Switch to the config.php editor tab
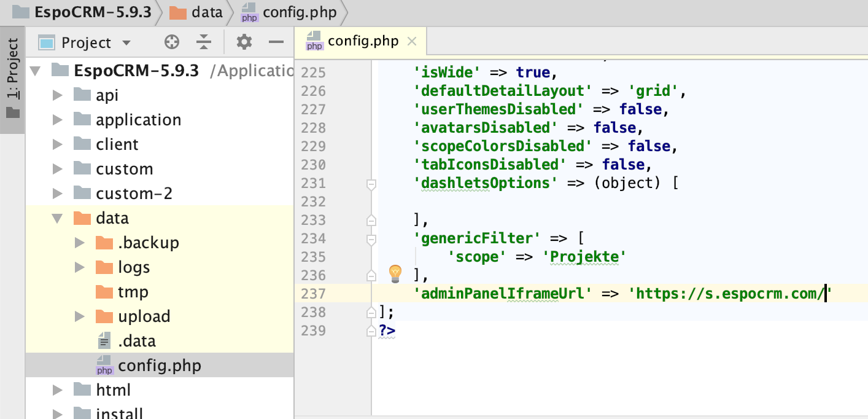This screenshot has height=419, width=868. 362,42
